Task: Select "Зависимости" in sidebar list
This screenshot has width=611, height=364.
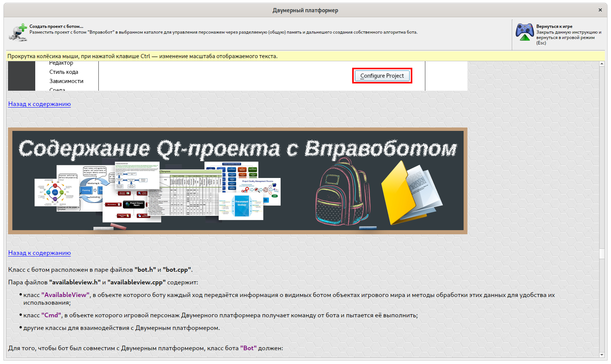Action: [x=66, y=81]
